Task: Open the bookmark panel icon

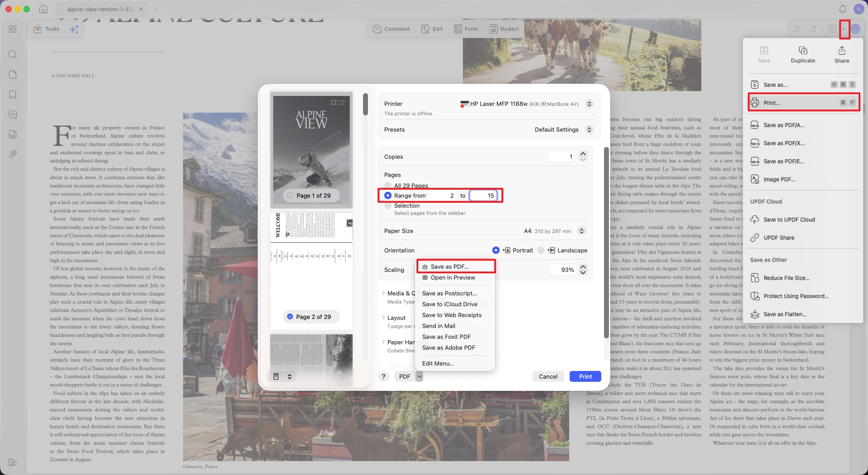Action: coord(13,95)
